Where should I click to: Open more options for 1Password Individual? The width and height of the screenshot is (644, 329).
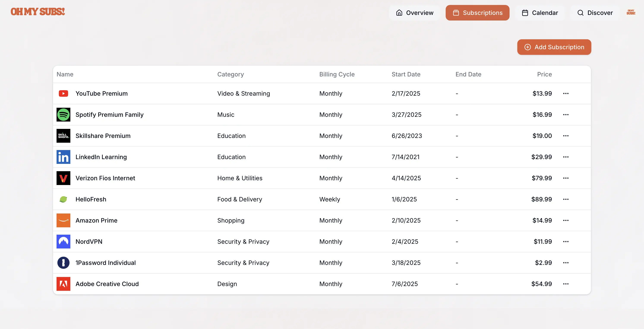[x=566, y=263]
